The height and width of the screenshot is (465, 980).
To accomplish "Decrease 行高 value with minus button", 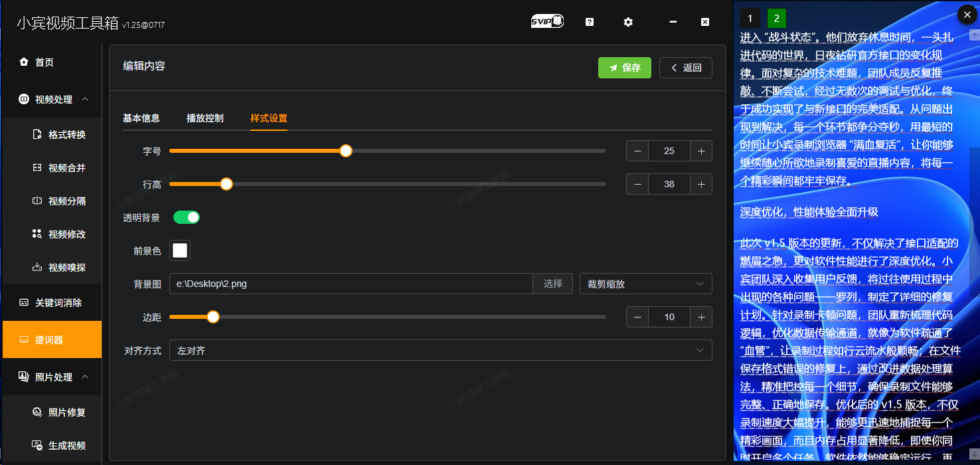I will (x=637, y=184).
